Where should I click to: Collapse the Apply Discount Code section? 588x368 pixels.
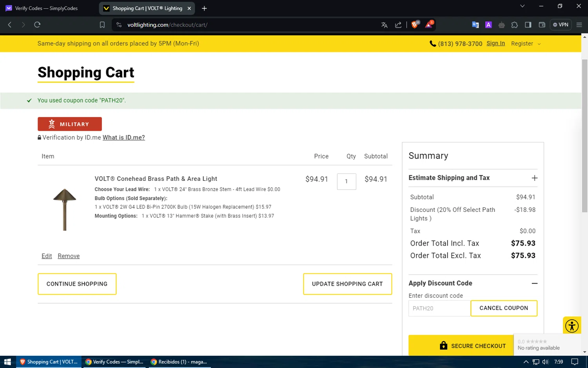pos(534,283)
